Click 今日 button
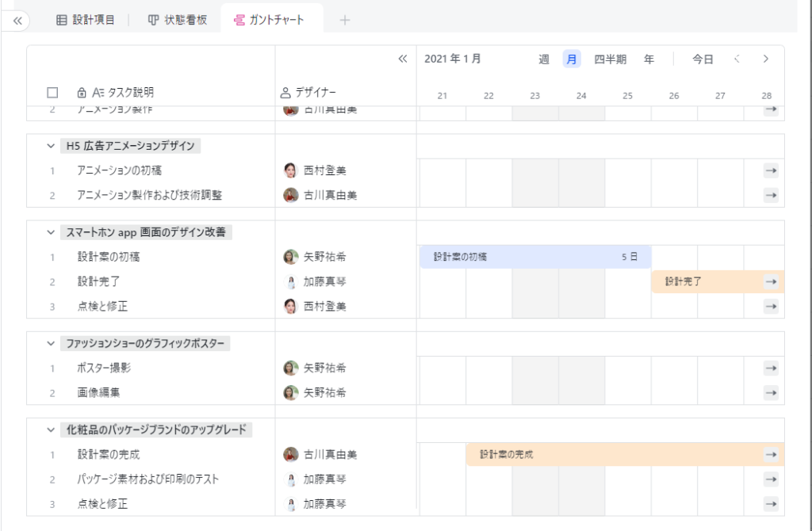 click(x=703, y=59)
